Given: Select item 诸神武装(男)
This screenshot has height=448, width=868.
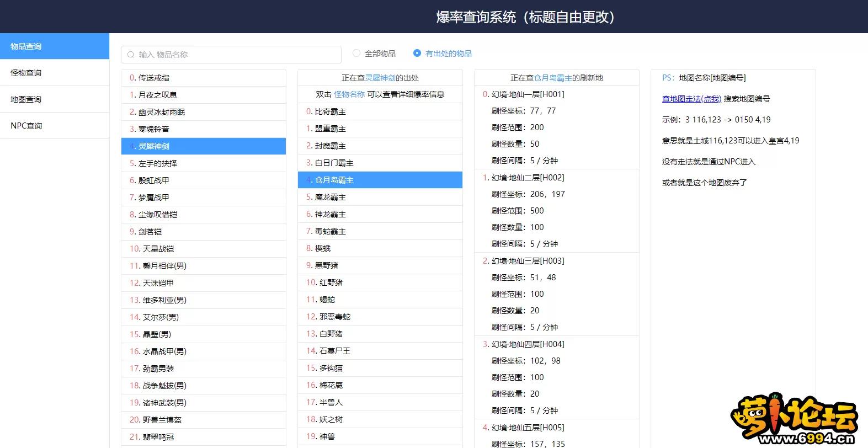Looking at the screenshot, I should pos(204,403).
